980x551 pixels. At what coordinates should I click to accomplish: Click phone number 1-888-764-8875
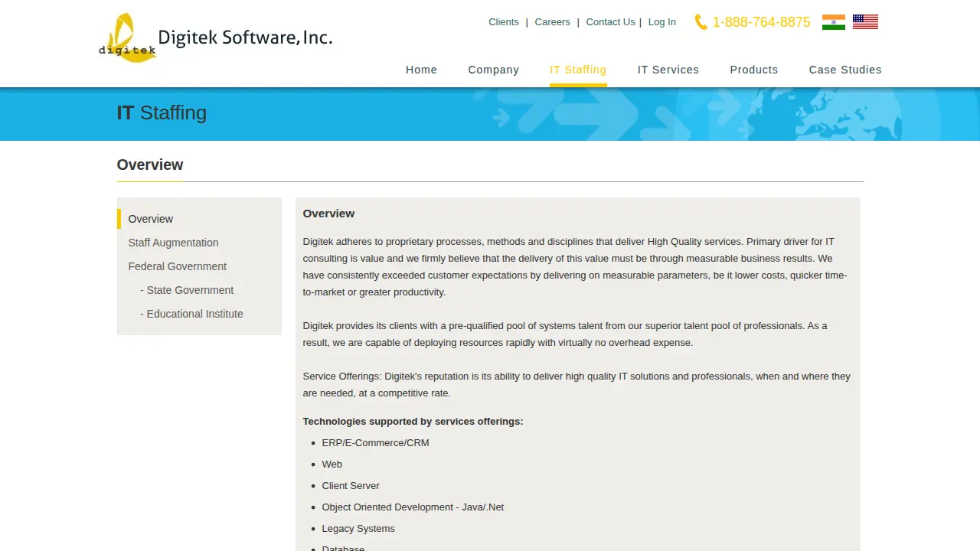pyautogui.click(x=761, y=22)
